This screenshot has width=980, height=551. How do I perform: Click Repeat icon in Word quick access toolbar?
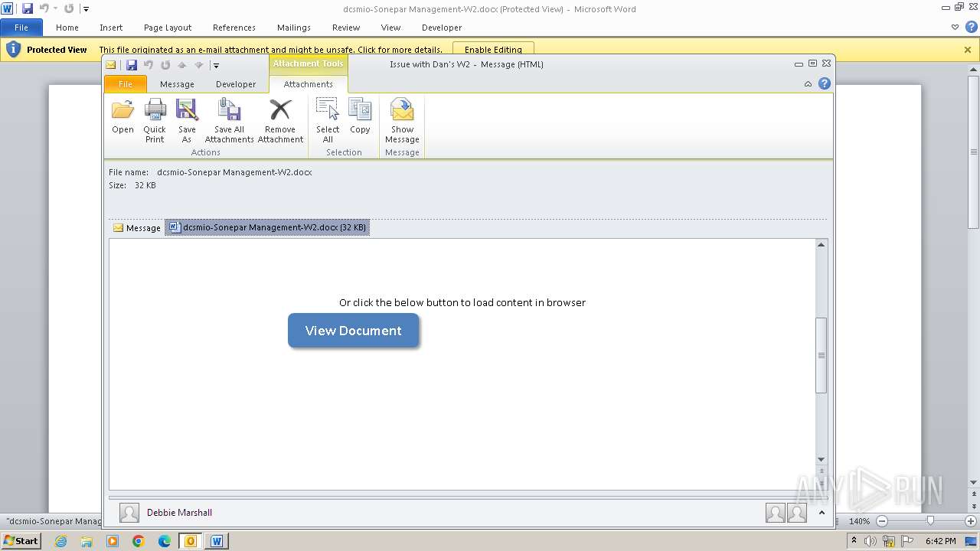pyautogui.click(x=69, y=8)
